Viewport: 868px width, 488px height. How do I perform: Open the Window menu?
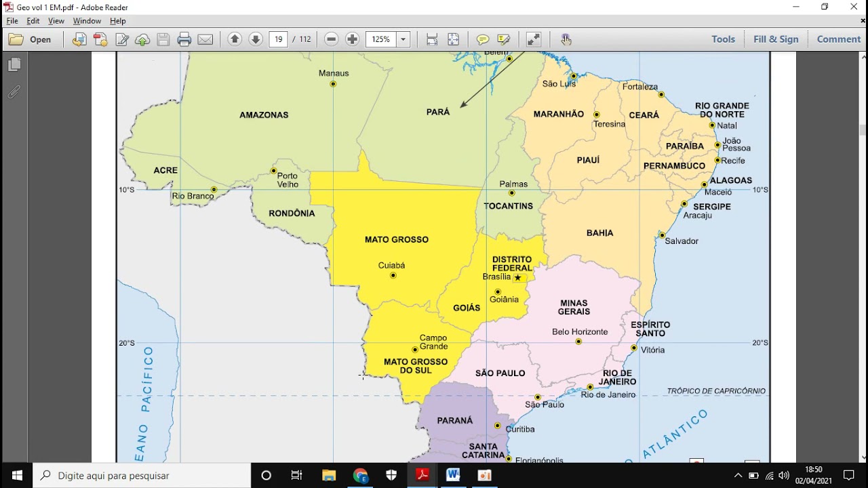tap(87, 21)
